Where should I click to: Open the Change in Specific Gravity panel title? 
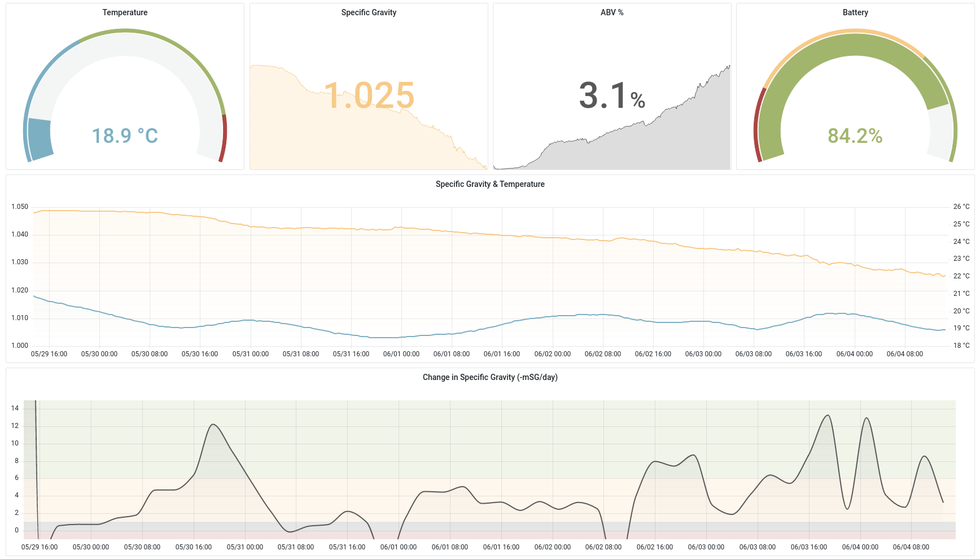coord(489,377)
